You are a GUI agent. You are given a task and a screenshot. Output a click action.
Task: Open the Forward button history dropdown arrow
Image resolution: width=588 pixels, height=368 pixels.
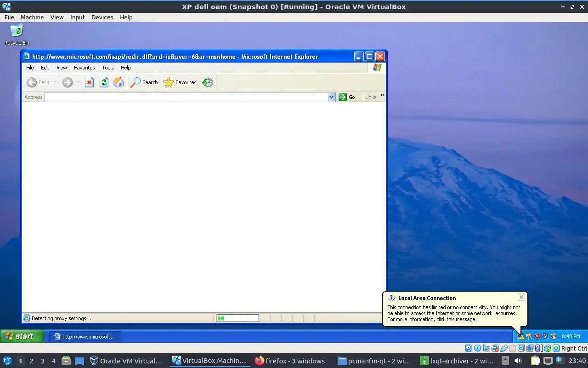pos(78,82)
